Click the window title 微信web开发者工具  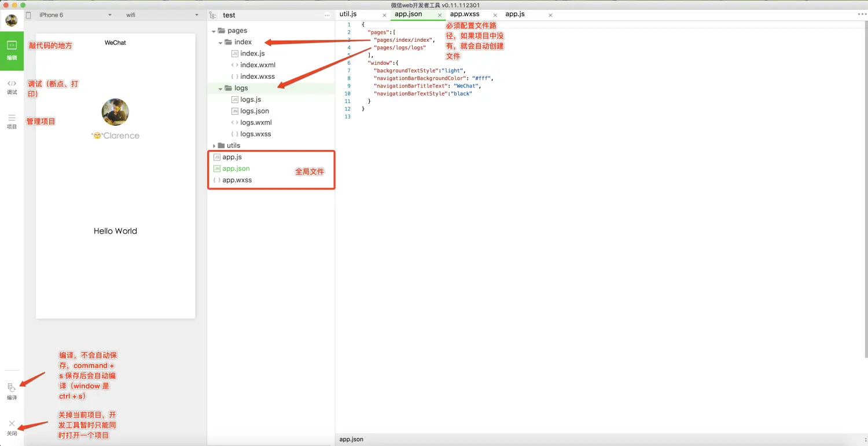coord(435,5)
